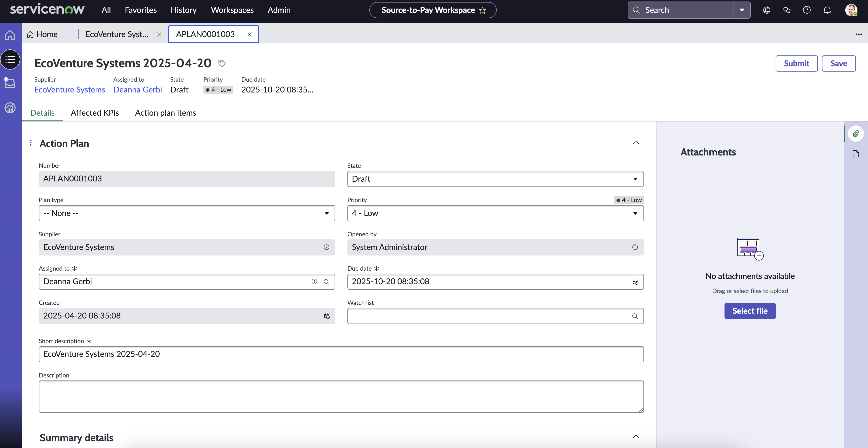Search users for the Watch list field
Screen dimensions: 868x448
635,316
